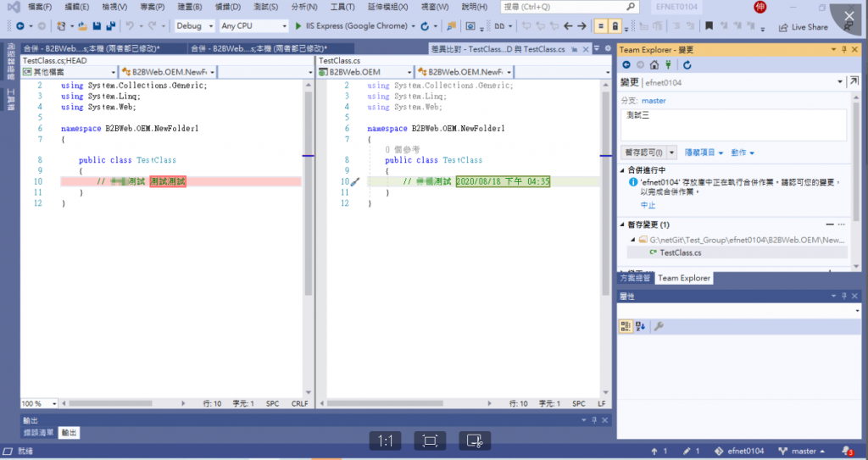Image resolution: width=868 pixels, height=460 pixels.
Task: Open the 其他檔案 project dropdown in left pane
Action: tap(69, 72)
